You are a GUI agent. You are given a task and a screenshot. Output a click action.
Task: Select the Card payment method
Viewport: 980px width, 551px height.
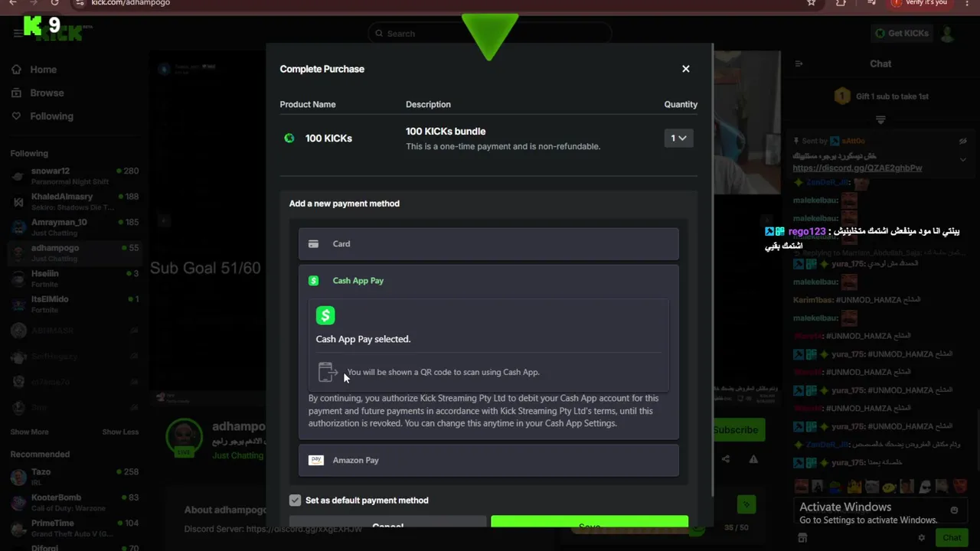488,244
